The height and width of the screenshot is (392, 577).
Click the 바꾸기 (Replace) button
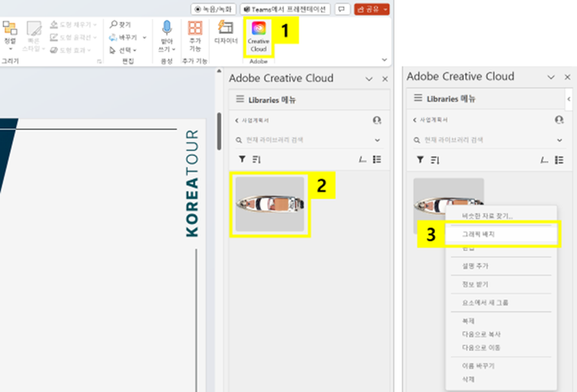tap(124, 37)
